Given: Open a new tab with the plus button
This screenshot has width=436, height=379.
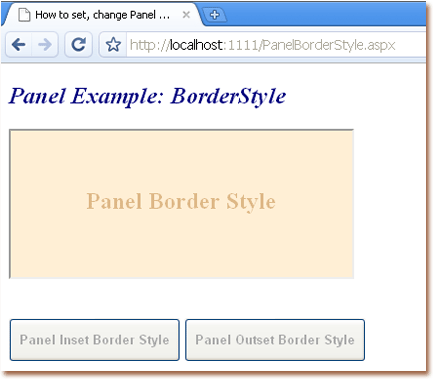Looking at the screenshot, I should point(214,15).
